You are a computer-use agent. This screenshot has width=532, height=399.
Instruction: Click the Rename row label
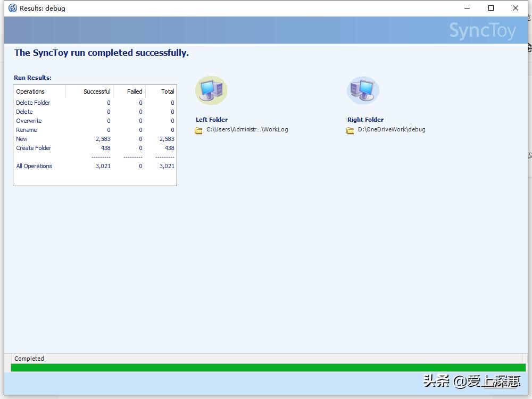coord(27,130)
